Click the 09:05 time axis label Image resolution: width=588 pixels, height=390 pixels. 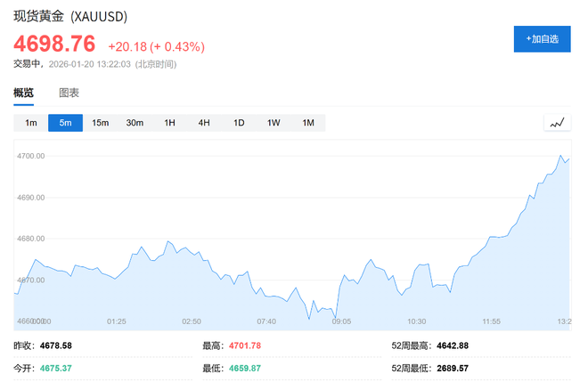tap(341, 321)
